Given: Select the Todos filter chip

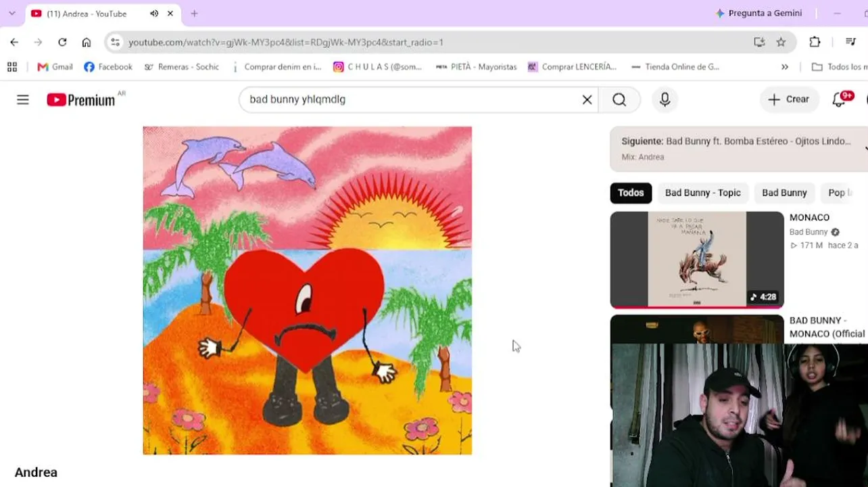Looking at the screenshot, I should pyautogui.click(x=631, y=193).
